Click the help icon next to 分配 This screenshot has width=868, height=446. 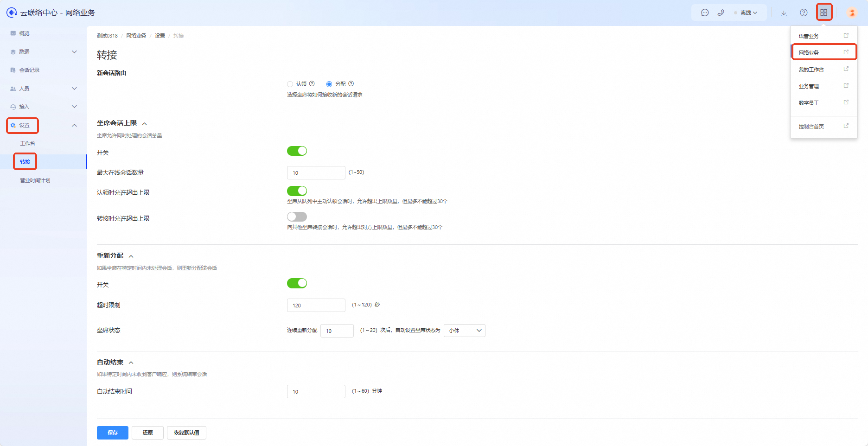351,84
